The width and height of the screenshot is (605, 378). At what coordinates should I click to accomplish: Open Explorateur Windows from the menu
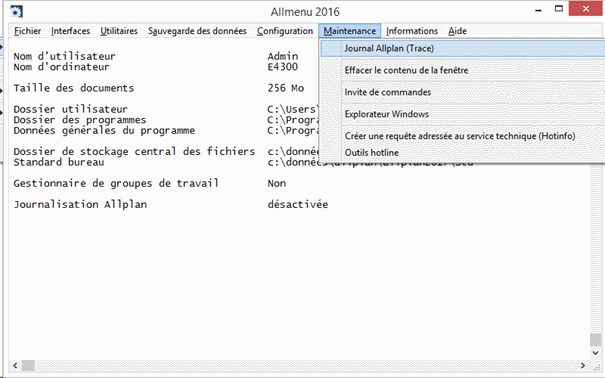click(x=463, y=114)
